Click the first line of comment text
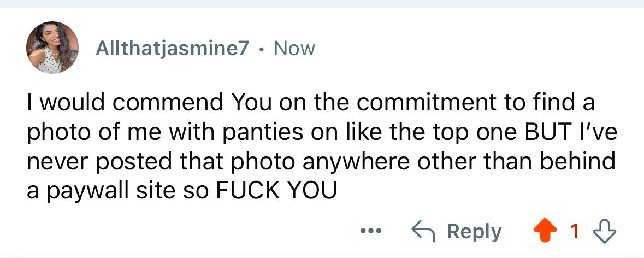The height and width of the screenshot is (258, 644). (x=310, y=103)
